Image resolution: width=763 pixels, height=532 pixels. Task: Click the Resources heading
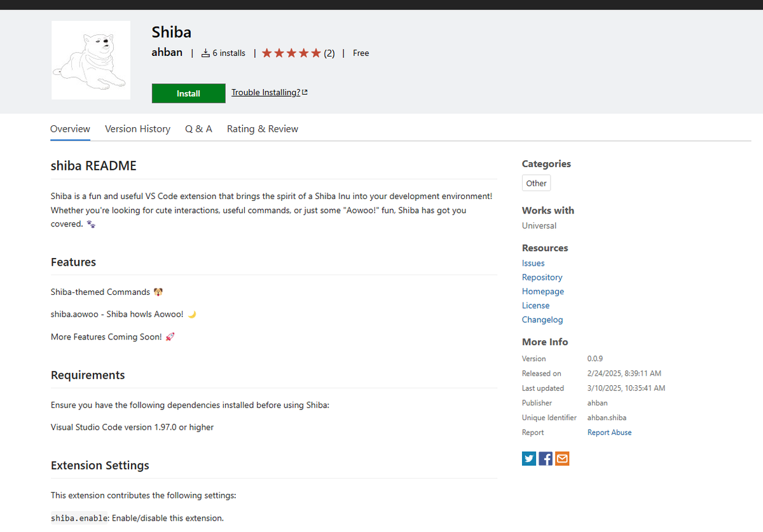pos(545,248)
